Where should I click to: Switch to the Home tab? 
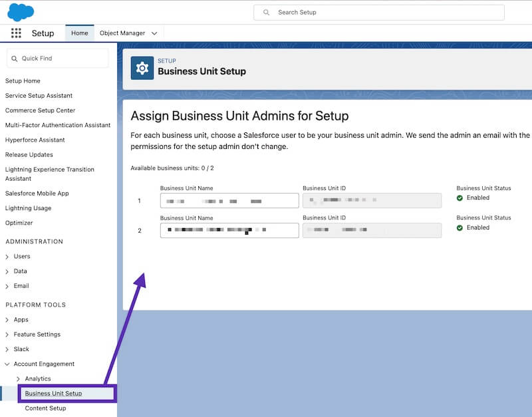coord(80,33)
